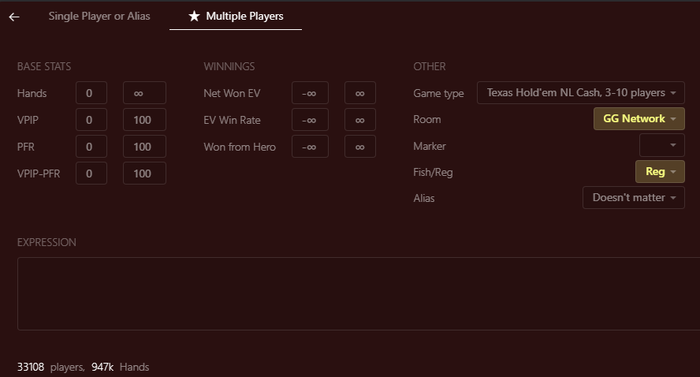Screen dimensions: 700x377
Task: Open the Fish/Reg dropdown showing Reg
Action: [660, 172]
